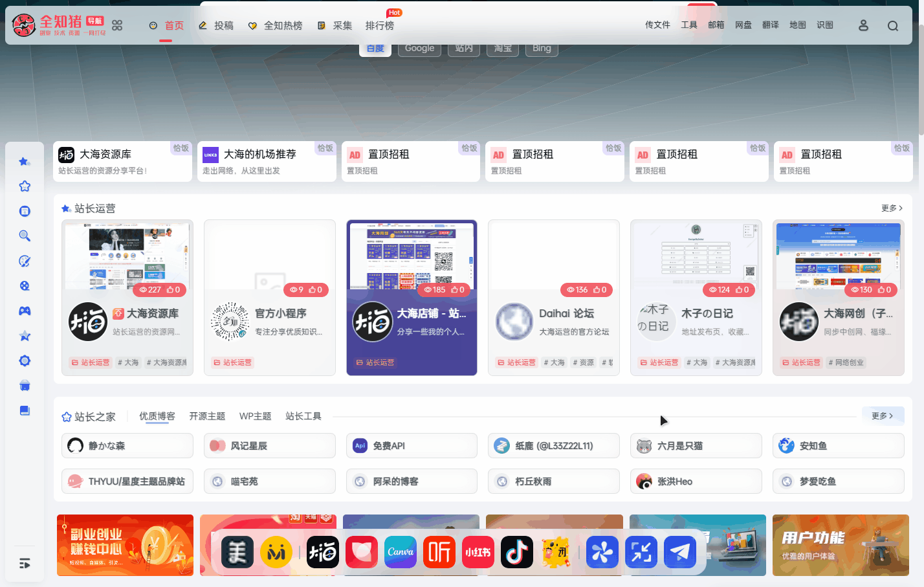The image size is (924, 587).
Task: Open the magnifier search icon at top right
Action: [x=893, y=25]
